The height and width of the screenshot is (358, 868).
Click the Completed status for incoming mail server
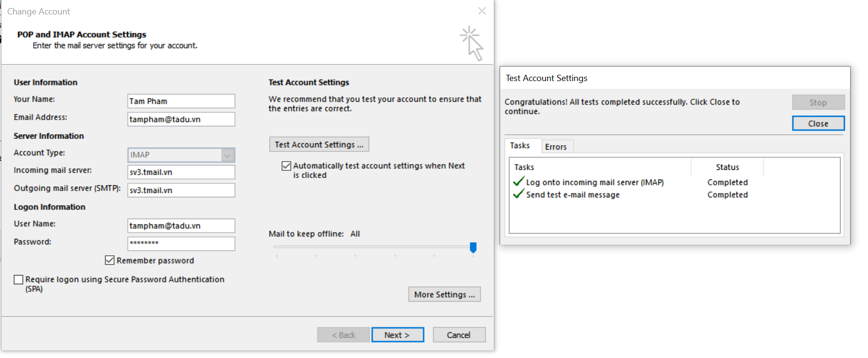[728, 182]
